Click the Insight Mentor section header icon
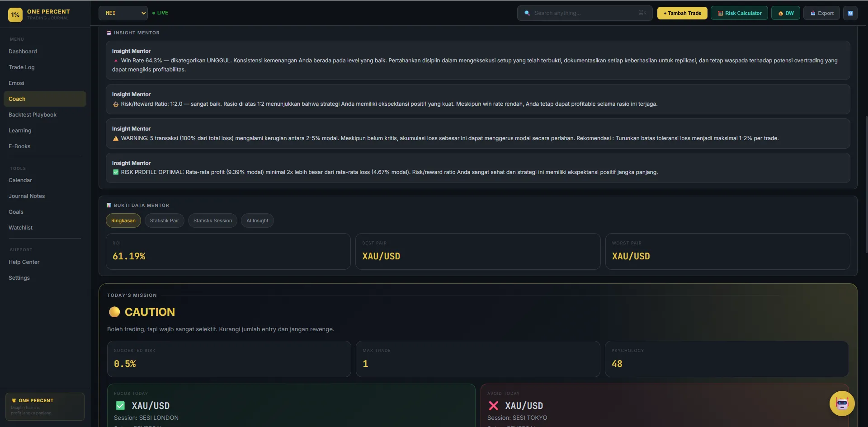Viewport: 868px width, 427px height. [x=109, y=33]
